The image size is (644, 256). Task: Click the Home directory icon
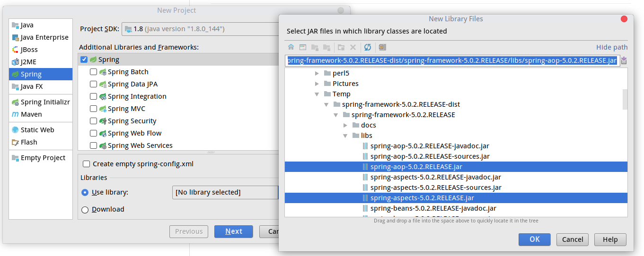[x=291, y=47]
